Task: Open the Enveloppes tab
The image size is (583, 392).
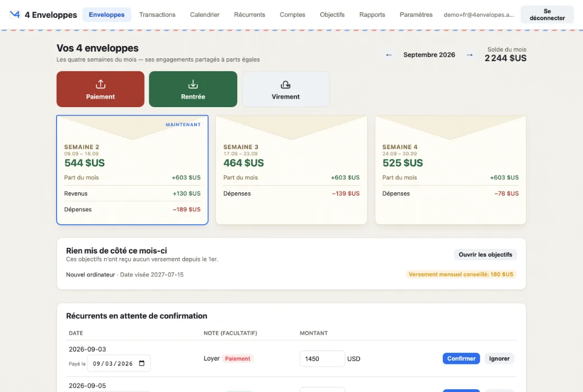Action: pyautogui.click(x=107, y=15)
